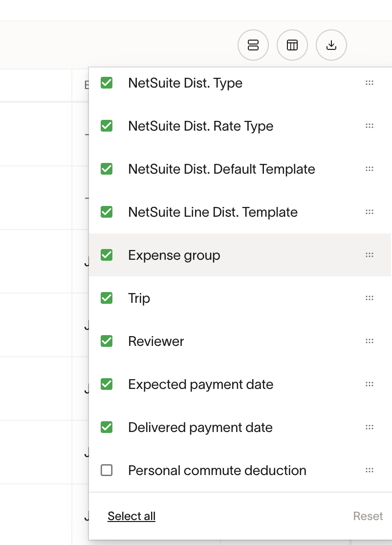
Task: Enable the Personal commute deduction checkbox
Action: point(107,471)
